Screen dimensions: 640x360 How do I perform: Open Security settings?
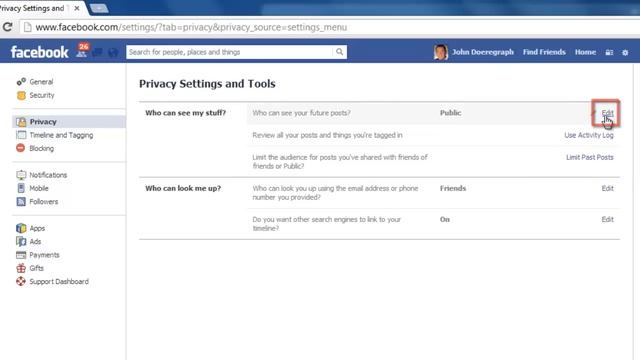point(42,95)
